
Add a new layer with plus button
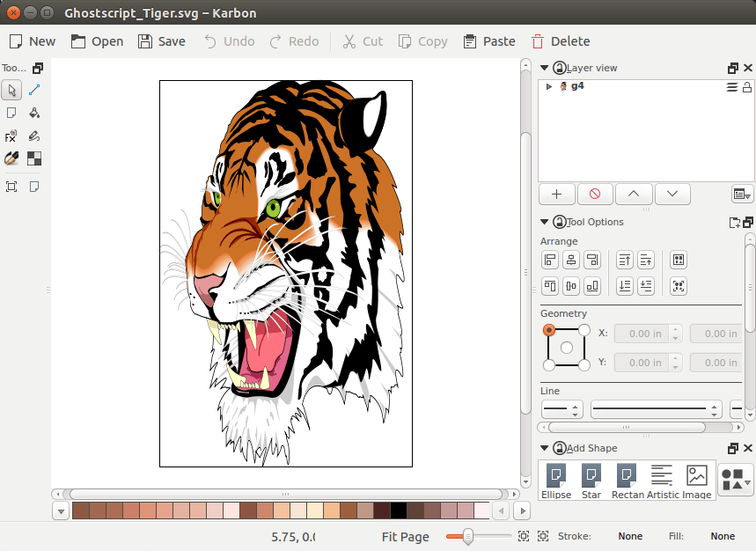556,194
